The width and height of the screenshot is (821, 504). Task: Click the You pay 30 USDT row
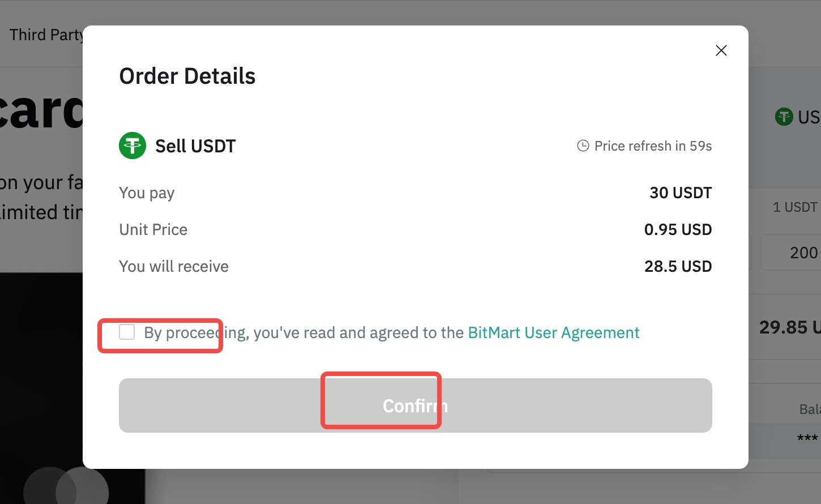(415, 193)
